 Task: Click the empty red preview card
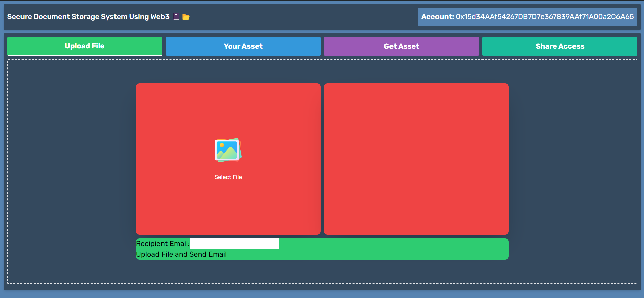pos(416,159)
